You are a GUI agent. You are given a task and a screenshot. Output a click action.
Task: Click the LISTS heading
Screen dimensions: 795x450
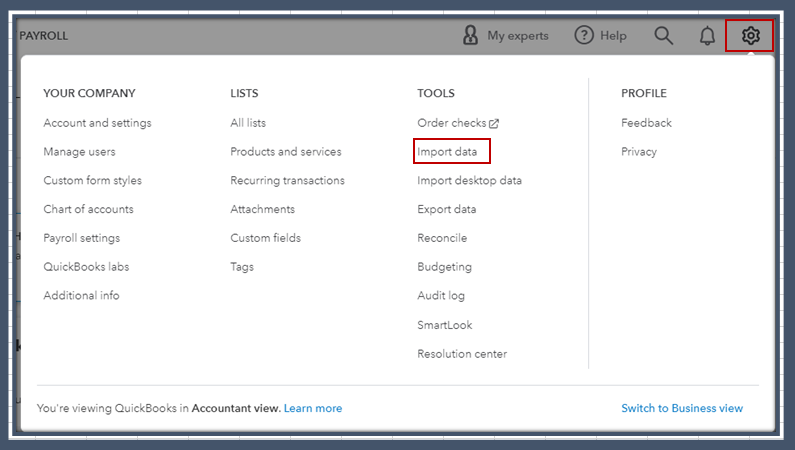coord(244,93)
